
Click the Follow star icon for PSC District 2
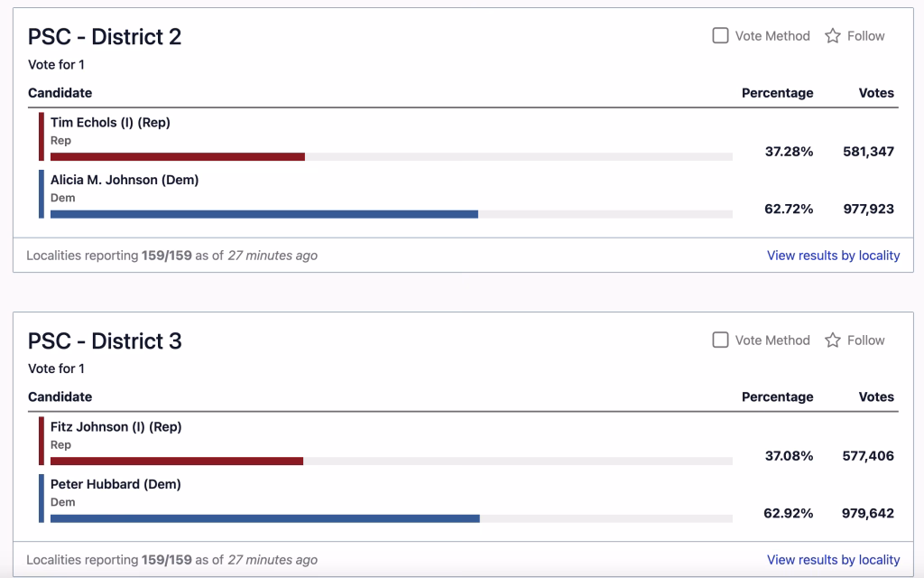tap(833, 36)
